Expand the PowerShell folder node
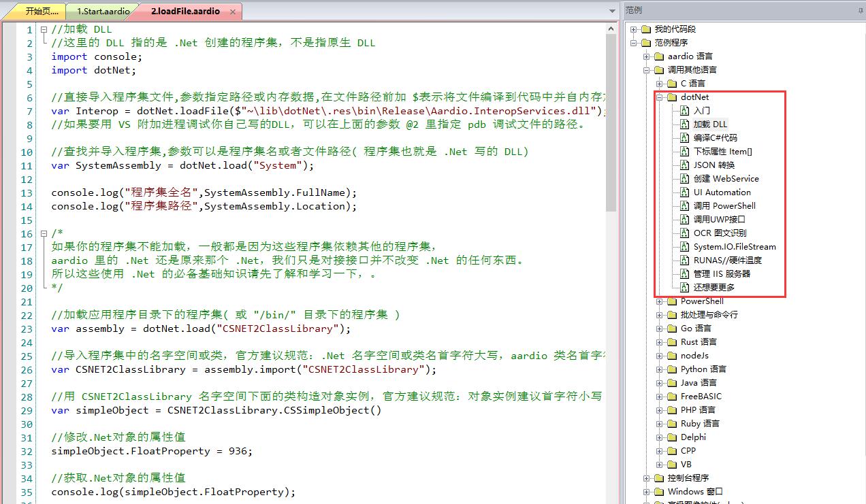Screen dimensions: 866x504 tap(660, 301)
